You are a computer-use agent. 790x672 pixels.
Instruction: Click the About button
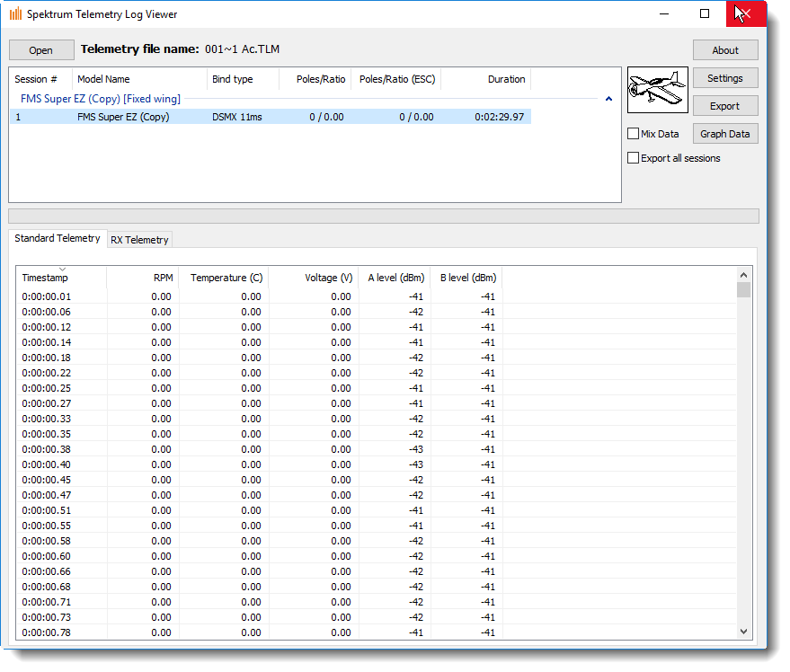click(x=724, y=50)
